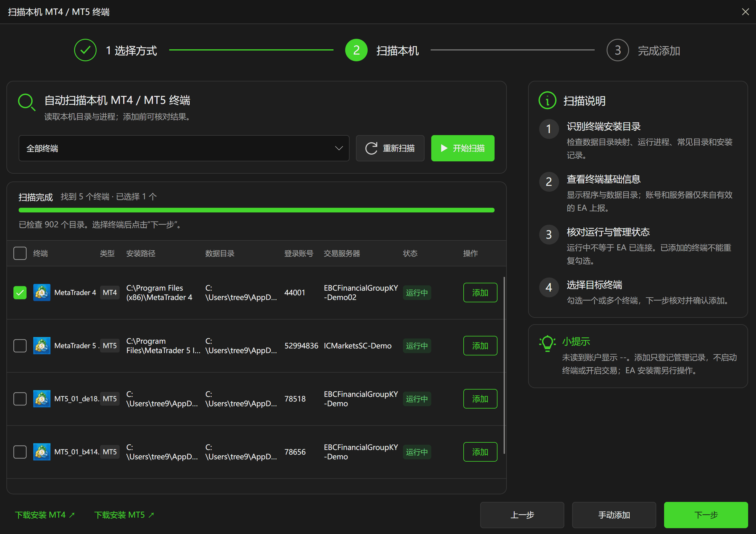This screenshot has height=534, width=756.
Task: Add the MT5_01_b414 terminal via 添加
Action: coord(480,452)
